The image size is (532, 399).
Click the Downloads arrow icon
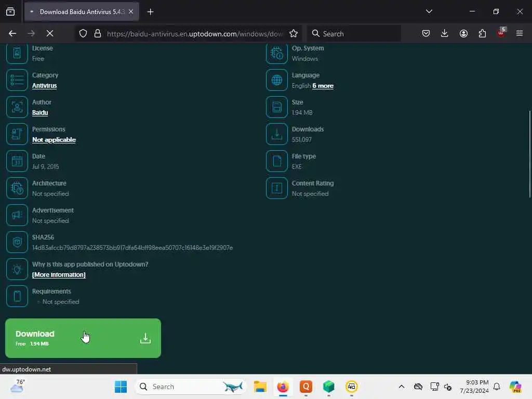pyautogui.click(x=276, y=134)
